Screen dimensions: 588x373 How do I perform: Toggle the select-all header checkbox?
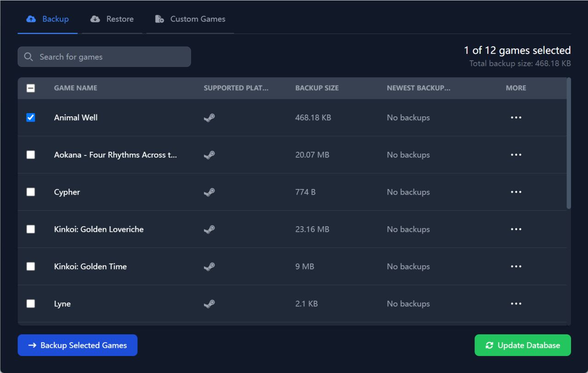tap(31, 88)
